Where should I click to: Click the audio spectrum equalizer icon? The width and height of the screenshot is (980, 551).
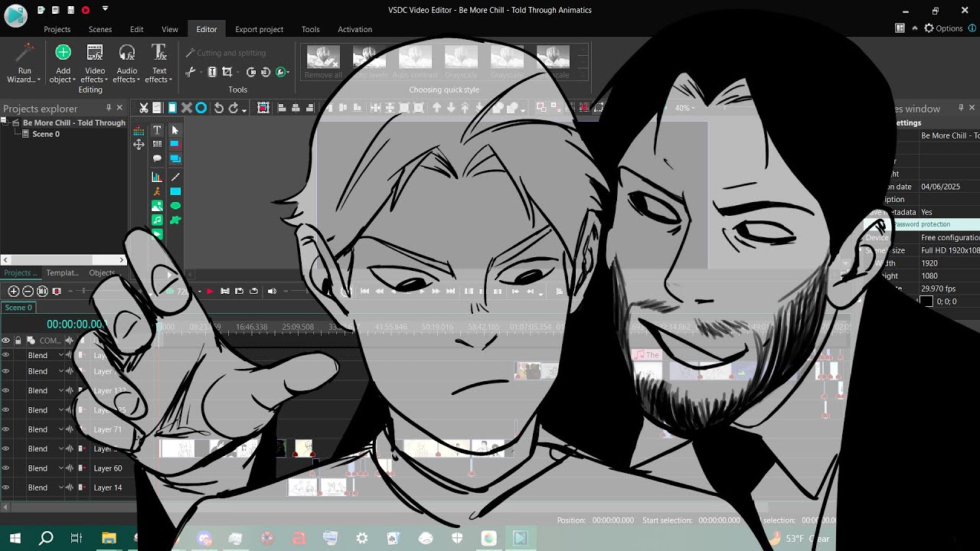tap(139, 131)
